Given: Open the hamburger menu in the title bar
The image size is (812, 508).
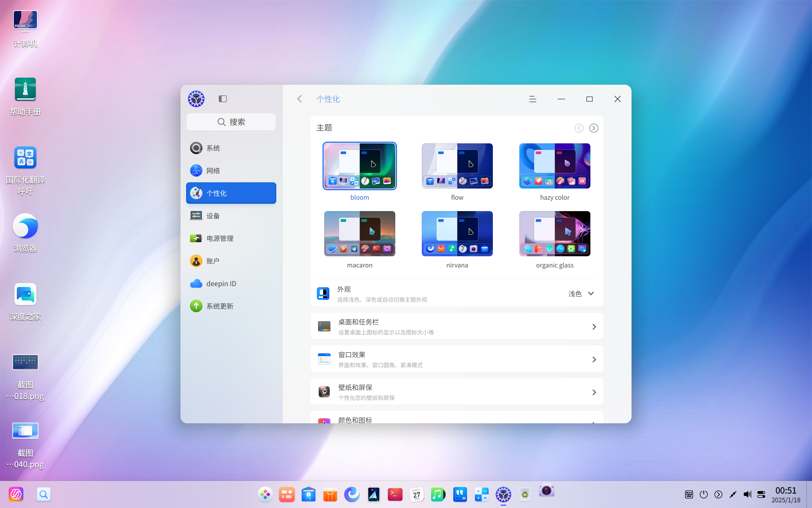Looking at the screenshot, I should tap(533, 99).
